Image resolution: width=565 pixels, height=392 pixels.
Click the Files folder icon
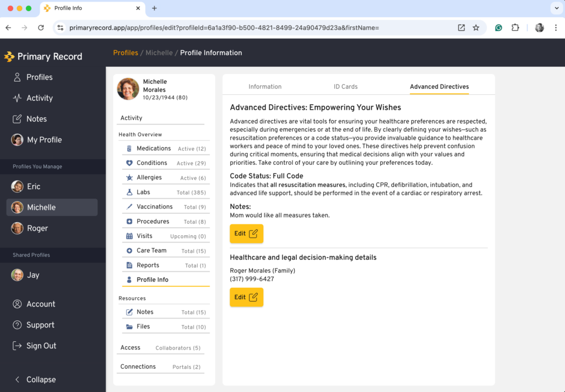[x=129, y=326]
